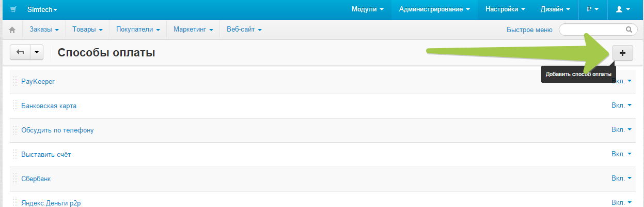
Task: Open the Администрирование menu
Action: point(434,9)
